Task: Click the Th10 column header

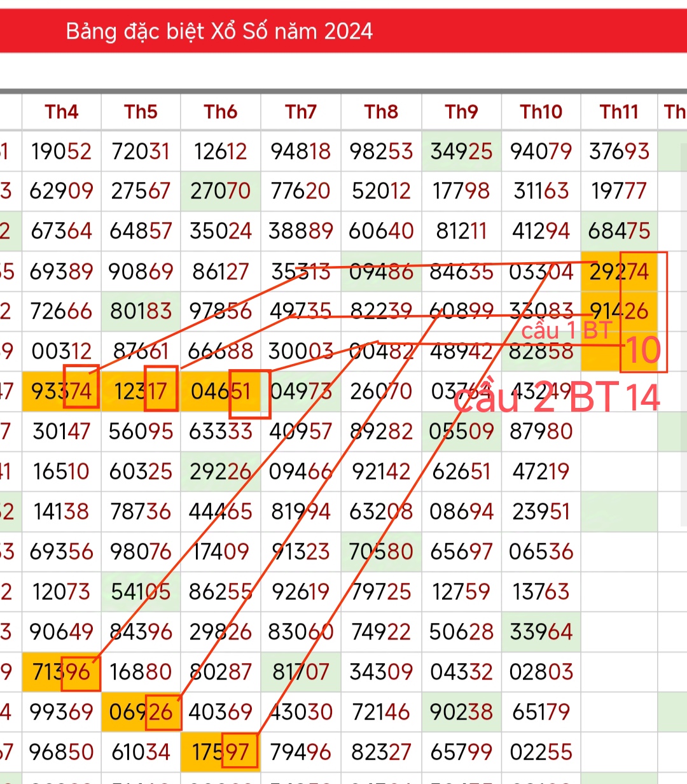Action: pos(541,112)
